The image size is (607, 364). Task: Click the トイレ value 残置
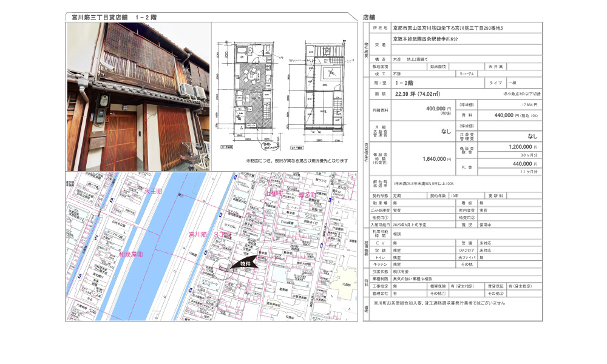pos(397,258)
